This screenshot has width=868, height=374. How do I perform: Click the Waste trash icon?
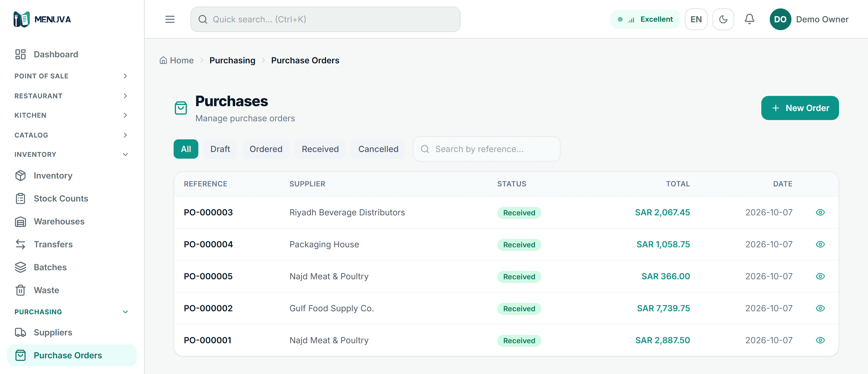(x=20, y=290)
